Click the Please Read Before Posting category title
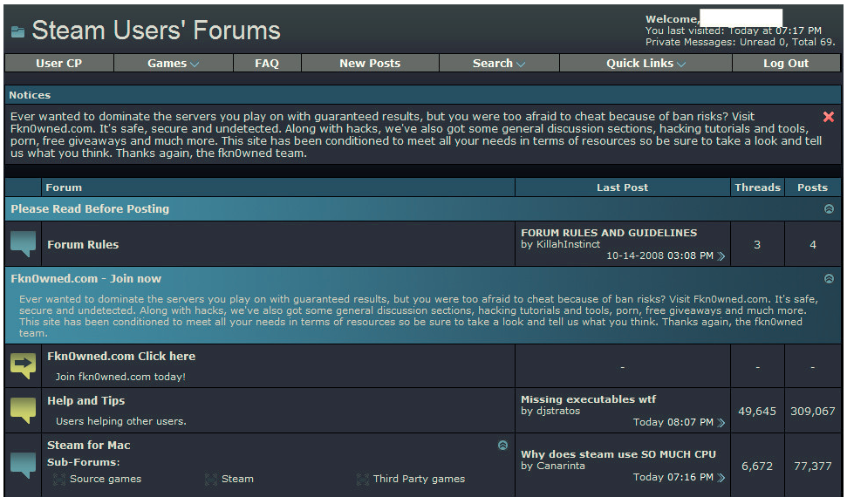847x504 pixels. (90, 209)
